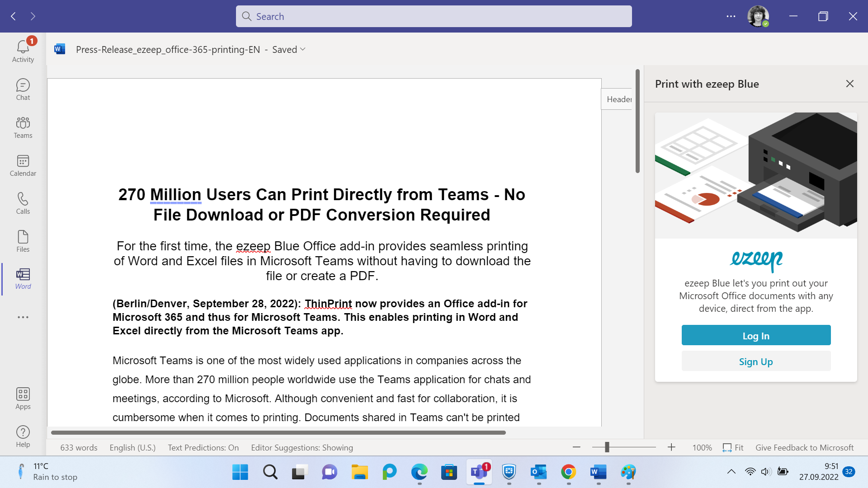Click the Word document icon beside filename

click(60, 49)
